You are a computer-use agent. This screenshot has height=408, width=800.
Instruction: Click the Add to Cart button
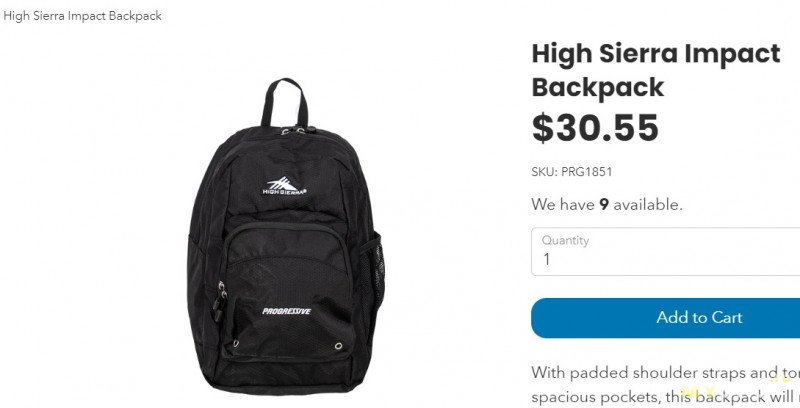665,318
